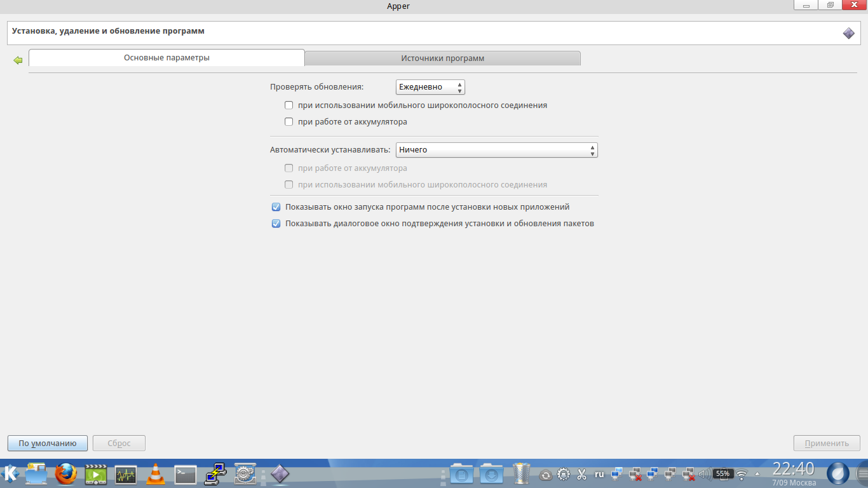Click the round activities icon beside the clock
Image resolution: width=868 pixels, height=488 pixels.
[838, 473]
